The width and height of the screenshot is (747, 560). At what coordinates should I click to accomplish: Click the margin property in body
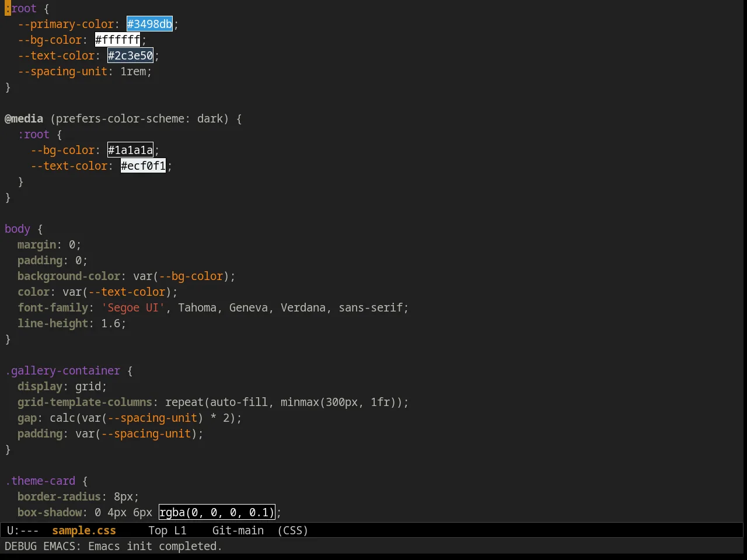(x=37, y=244)
